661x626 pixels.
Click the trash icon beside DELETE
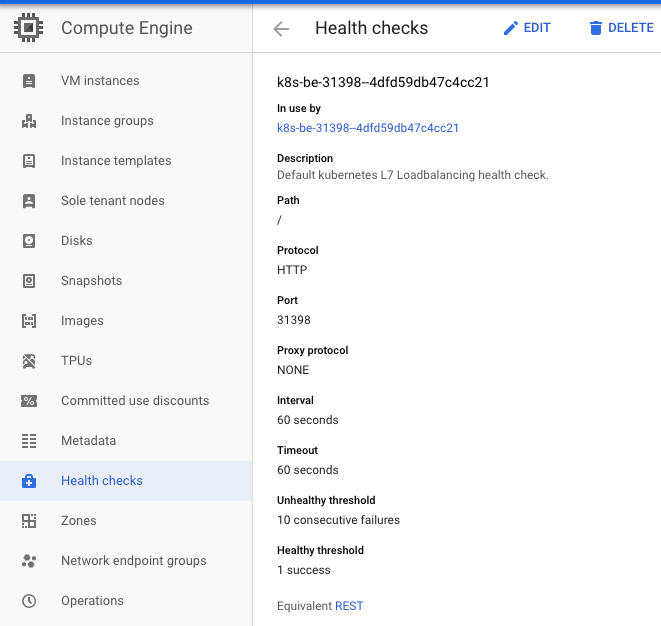(x=596, y=28)
